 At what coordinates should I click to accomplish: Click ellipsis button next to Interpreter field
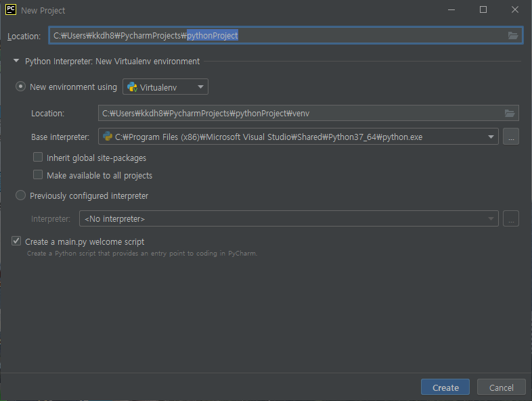pos(510,218)
